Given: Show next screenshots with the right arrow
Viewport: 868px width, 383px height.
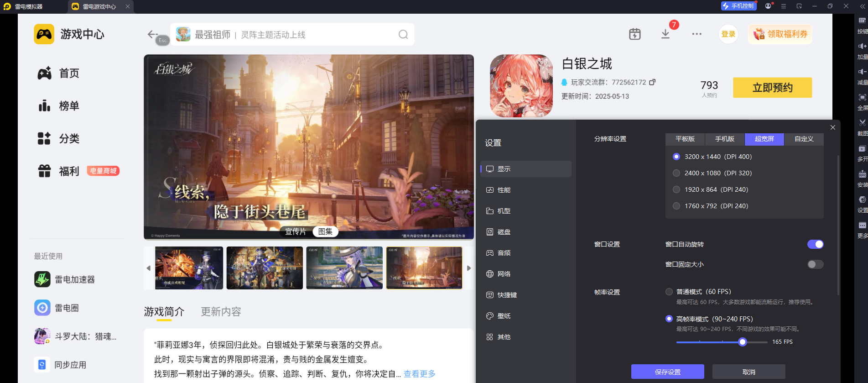Looking at the screenshot, I should pos(468,268).
